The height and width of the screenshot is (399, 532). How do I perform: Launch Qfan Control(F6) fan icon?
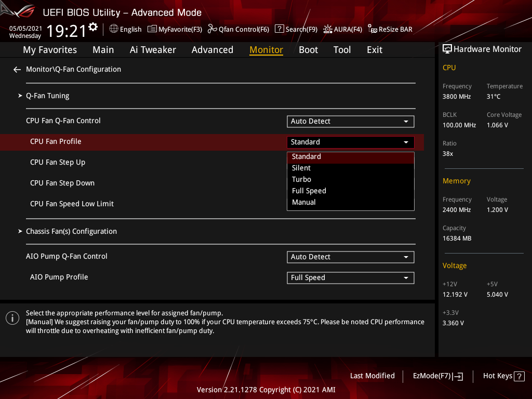pyautogui.click(x=212, y=29)
